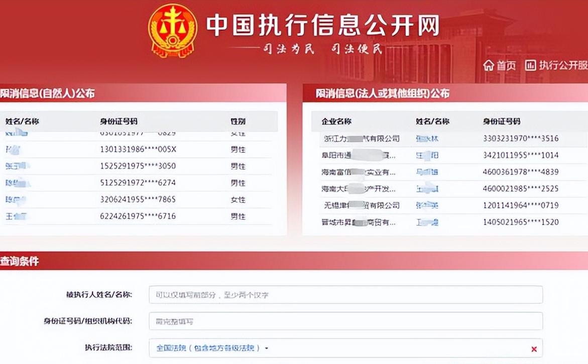This screenshot has height=364, width=588.
Task: Click the 限消信息(自然人)公布 panel heading
Action: (47, 93)
